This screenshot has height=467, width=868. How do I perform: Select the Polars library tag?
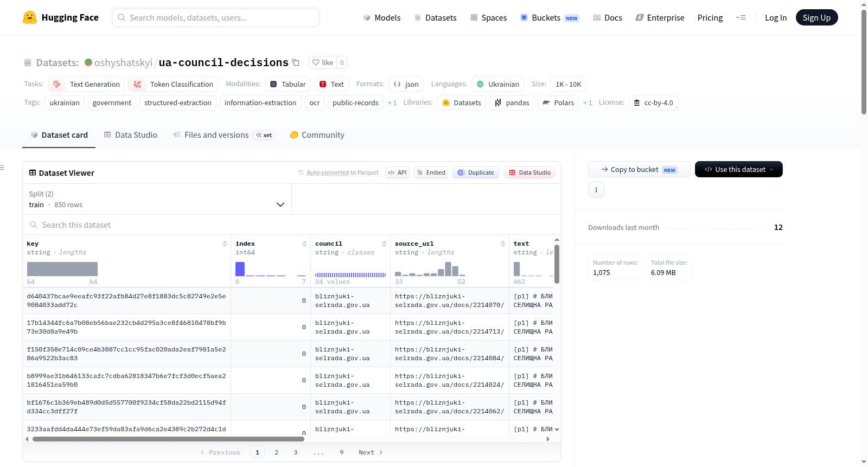558,103
